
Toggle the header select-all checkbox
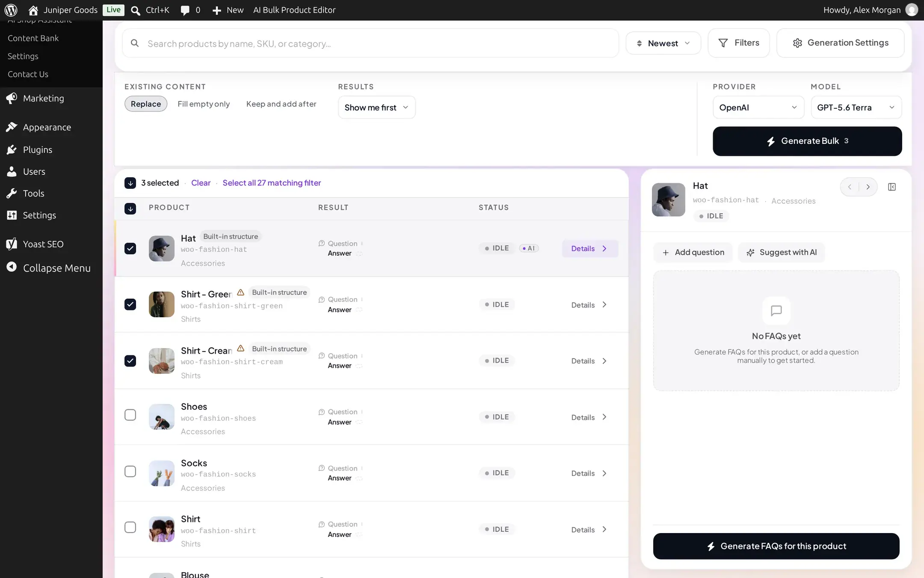coord(130,209)
